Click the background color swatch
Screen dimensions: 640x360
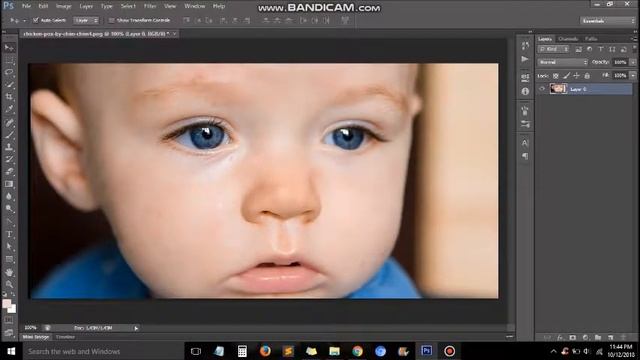pos(13,310)
